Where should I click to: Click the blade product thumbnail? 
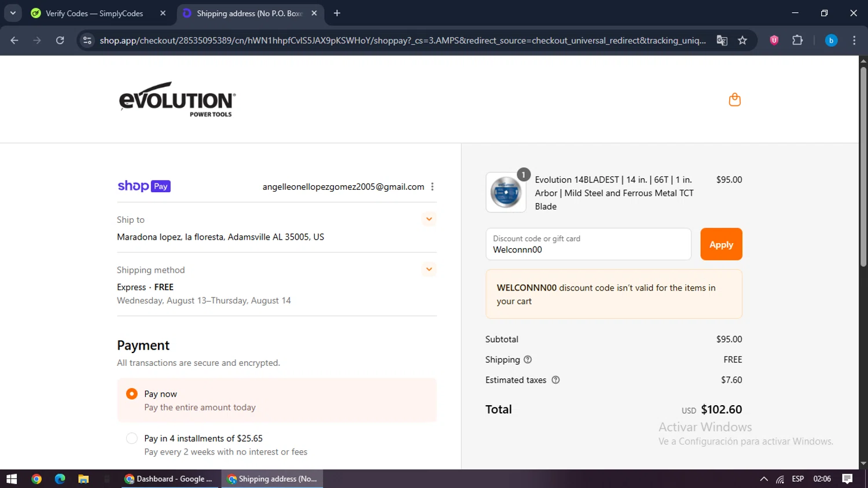pos(506,192)
